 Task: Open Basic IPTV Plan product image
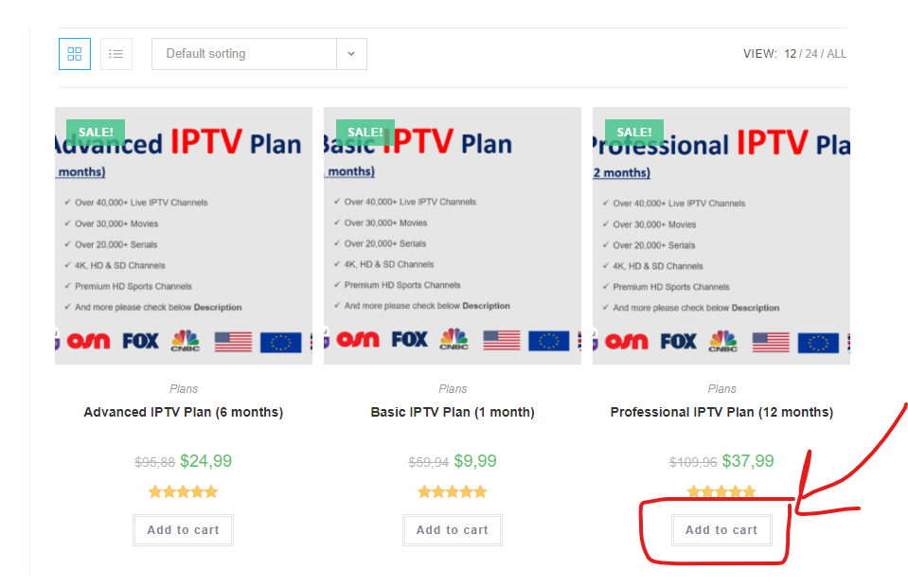click(x=453, y=236)
